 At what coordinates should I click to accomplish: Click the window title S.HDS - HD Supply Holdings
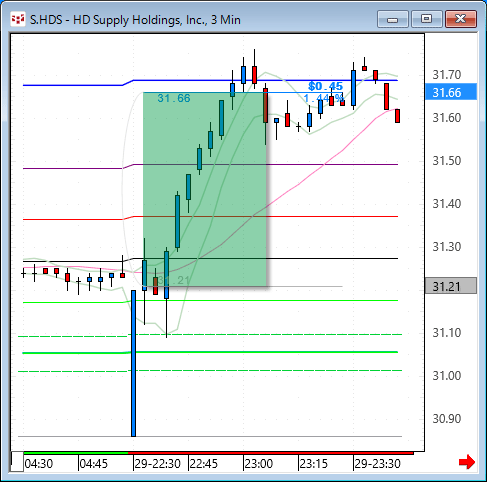[x=135, y=20]
